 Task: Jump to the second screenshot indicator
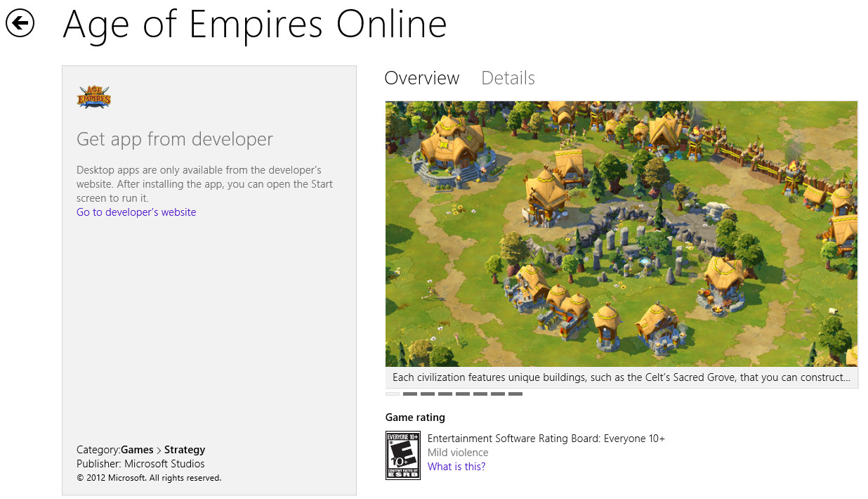click(410, 394)
